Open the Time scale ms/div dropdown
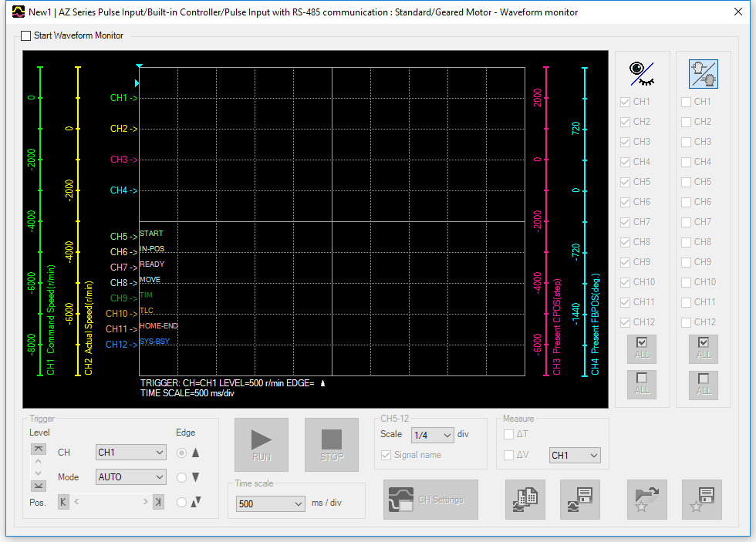The image size is (756, 542). point(270,503)
